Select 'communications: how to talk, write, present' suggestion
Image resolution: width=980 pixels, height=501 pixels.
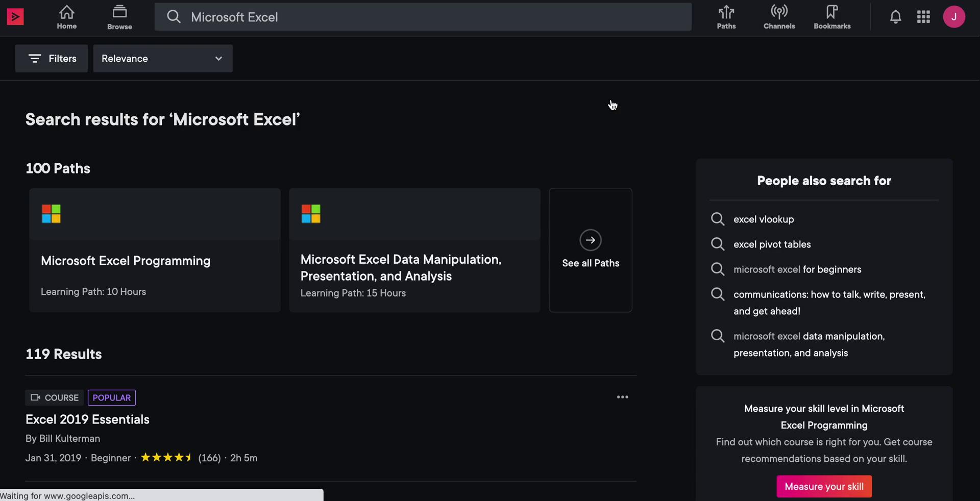[829, 303]
